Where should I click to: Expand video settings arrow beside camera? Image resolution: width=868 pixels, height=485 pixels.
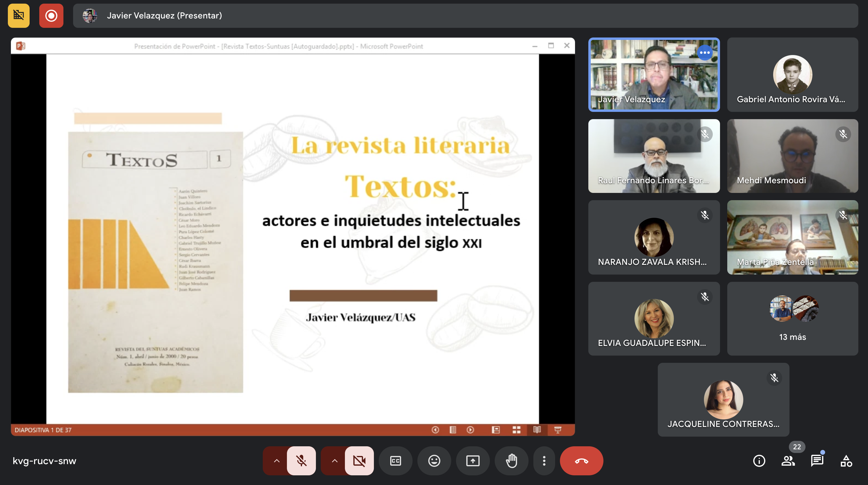pos(334,461)
